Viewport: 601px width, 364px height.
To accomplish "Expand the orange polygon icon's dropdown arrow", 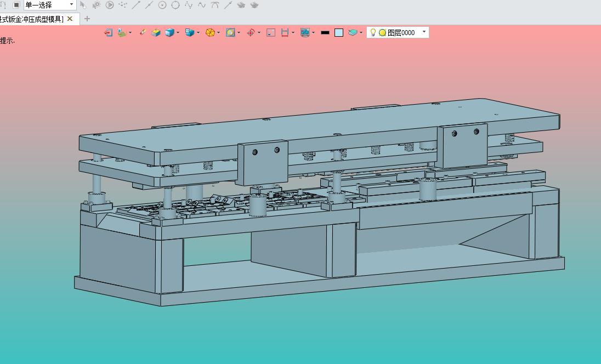I will 218,32.
